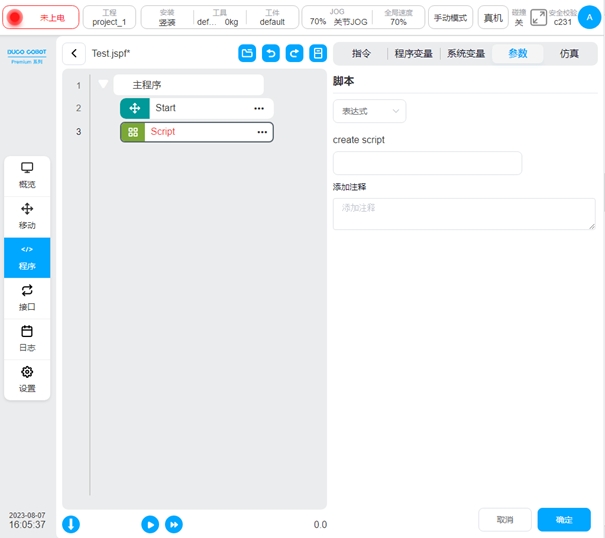Click the blue down-arrow icon at bottom left

72,524
